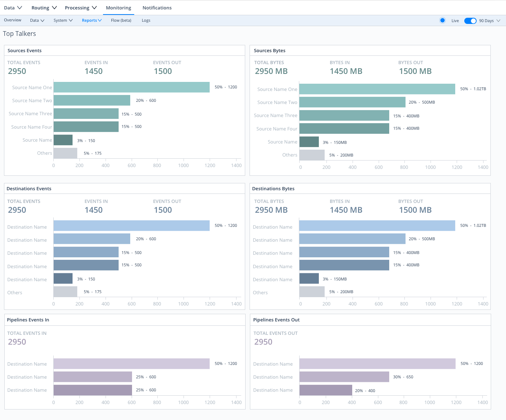Expand the System dropdown in the sub-navigation
Viewport: 506px width, 420px height.
62,20
